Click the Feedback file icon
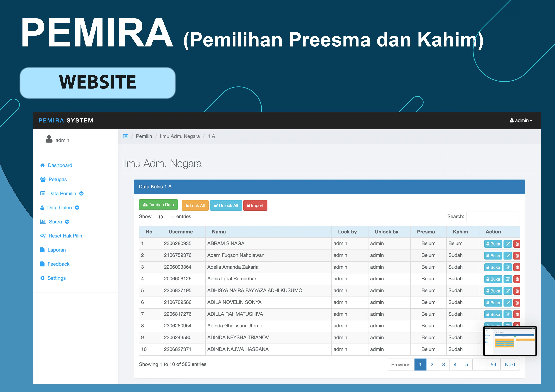555x392 pixels. pyautogui.click(x=42, y=264)
